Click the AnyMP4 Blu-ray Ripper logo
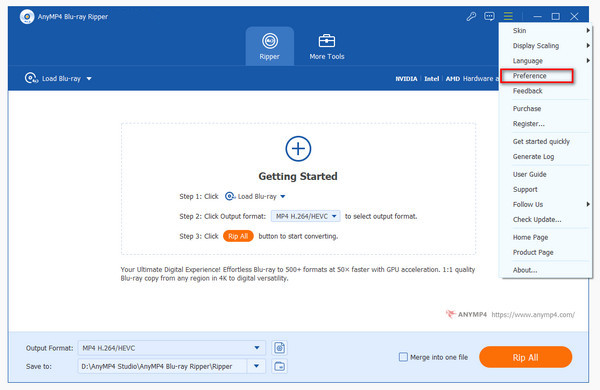600x390 pixels. [27, 17]
